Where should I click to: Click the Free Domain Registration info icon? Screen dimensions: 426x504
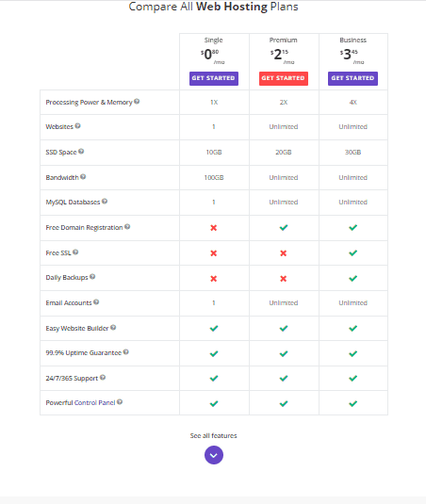pos(127,227)
